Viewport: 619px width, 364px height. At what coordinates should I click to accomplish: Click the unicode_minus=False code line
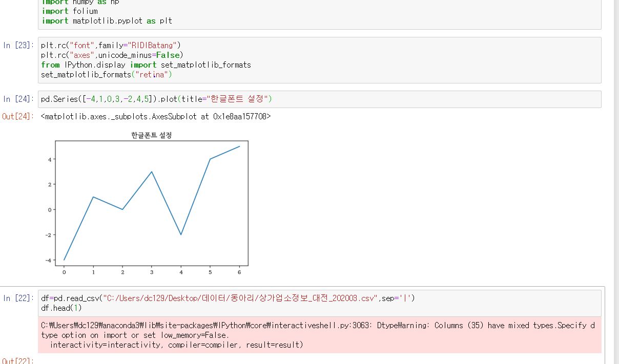click(112, 55)
